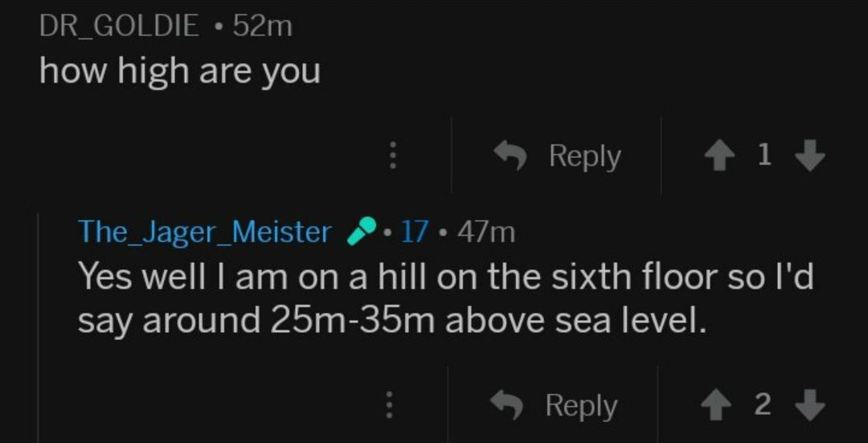
Task: Reply to DR_GOLDIE's comment
Action: click(558, 156)
